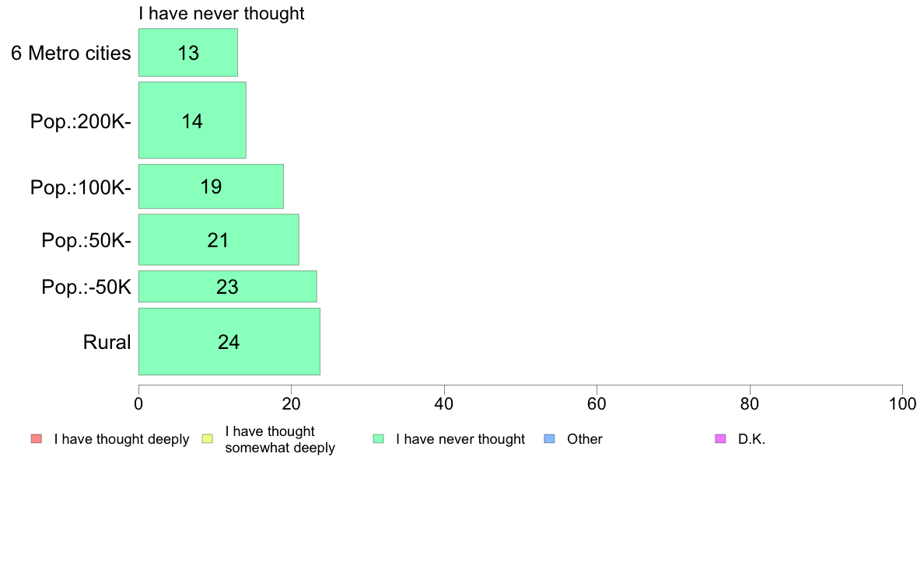The height and width of the screenshot is (572, 924).
Task: Select the Pop.:-50K bar showing 23
Action: click(x=227, y=286)
